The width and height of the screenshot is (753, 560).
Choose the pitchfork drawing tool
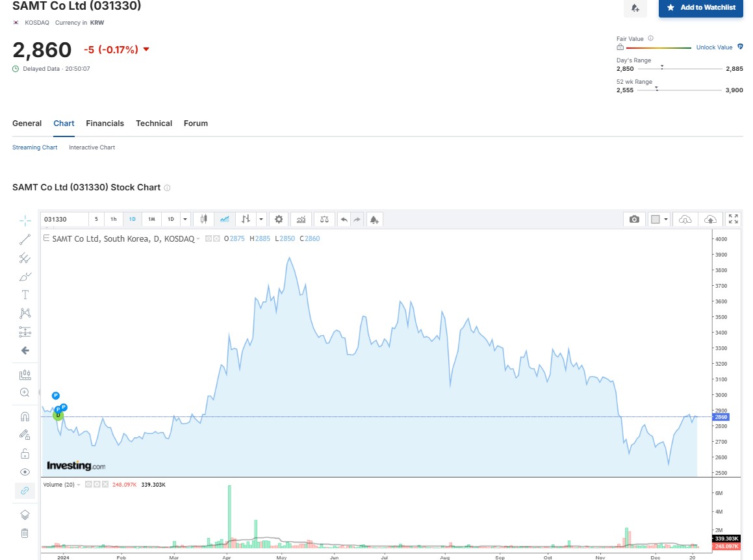click(25, 258)
